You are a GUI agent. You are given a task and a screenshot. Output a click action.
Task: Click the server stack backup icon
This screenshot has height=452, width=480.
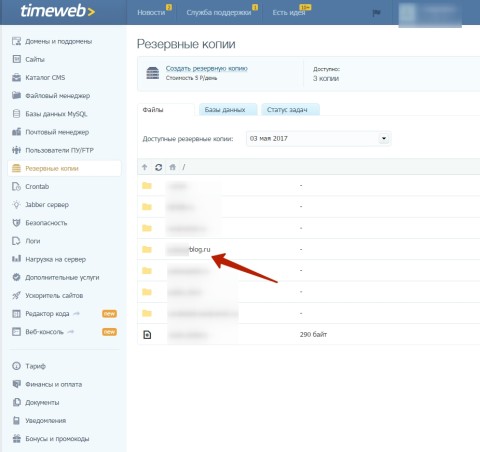pos(153,73)
